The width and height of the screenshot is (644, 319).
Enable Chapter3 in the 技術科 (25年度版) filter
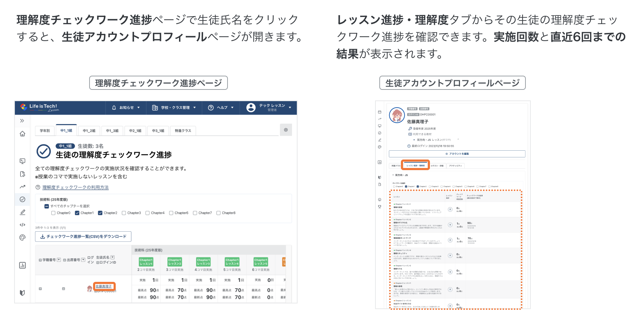(124, 213)
